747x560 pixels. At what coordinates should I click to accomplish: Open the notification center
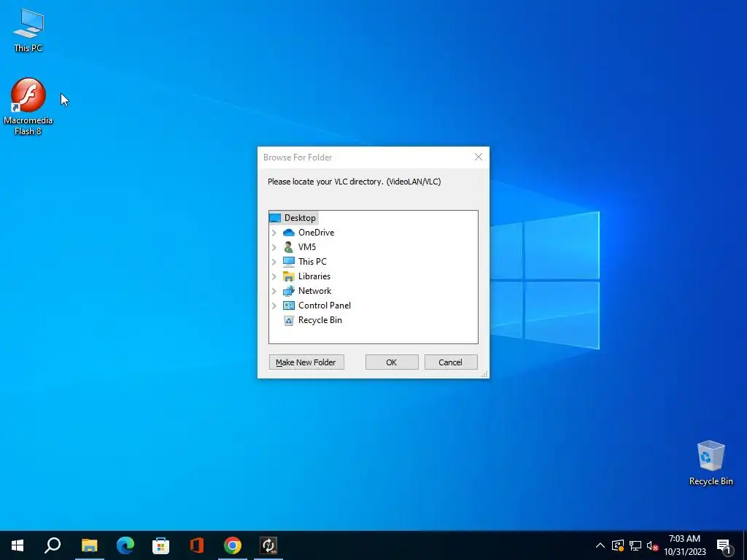coord(724,545)
